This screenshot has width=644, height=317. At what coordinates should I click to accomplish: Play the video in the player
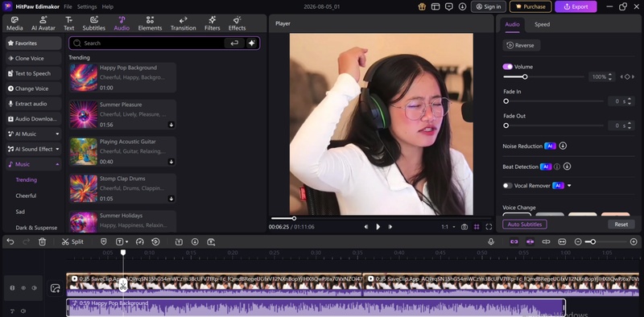[378, 227]
